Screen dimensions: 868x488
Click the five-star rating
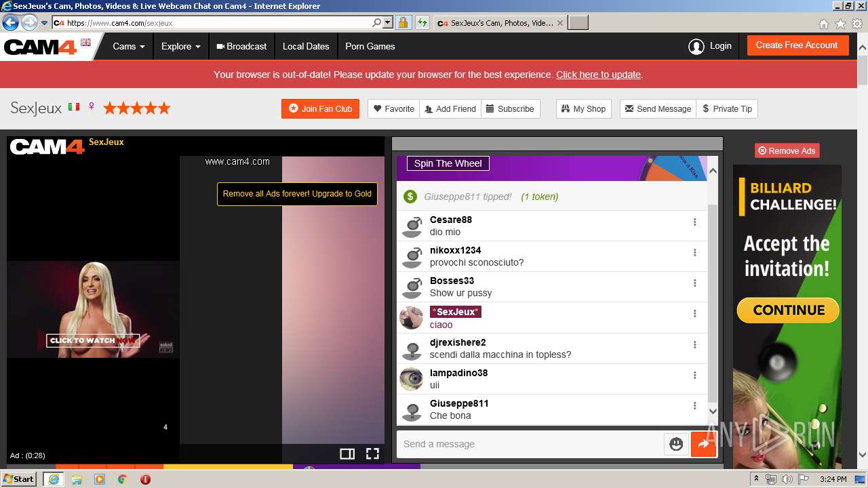coord(136,108)
